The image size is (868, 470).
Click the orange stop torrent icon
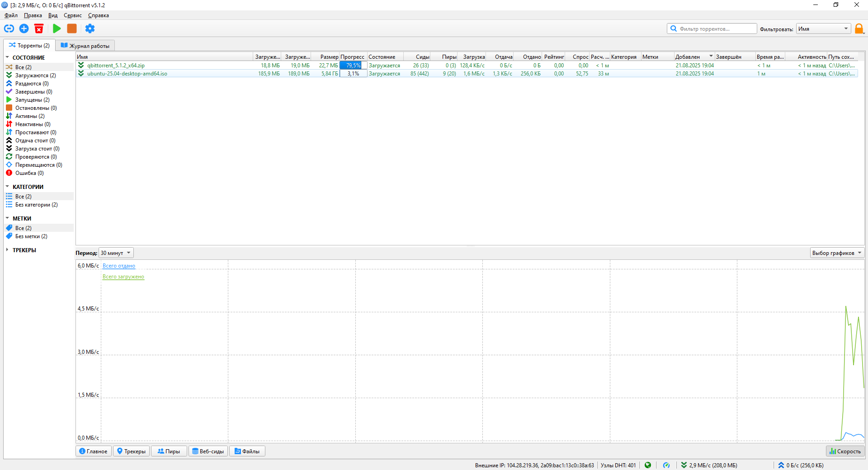click(x=72, y=28)
